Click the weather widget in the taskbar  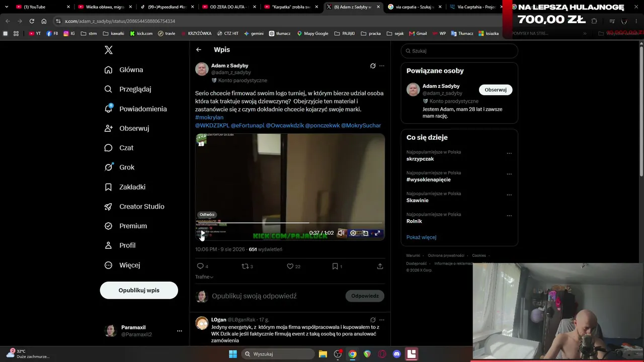pos(28,354)
